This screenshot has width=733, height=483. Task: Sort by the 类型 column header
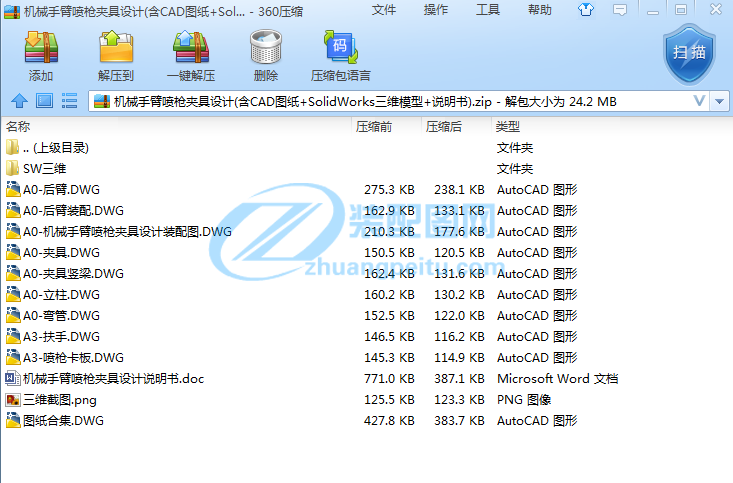pyautogui.click(x=508, y=126)
